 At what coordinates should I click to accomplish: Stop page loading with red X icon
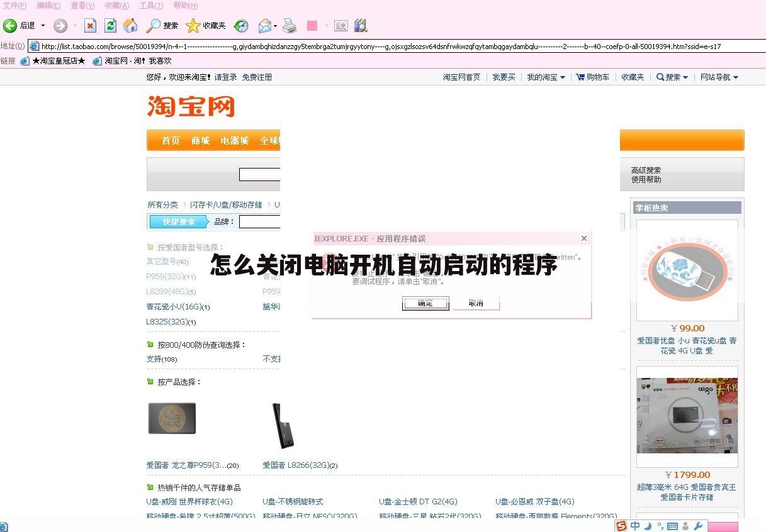point(91,26)
